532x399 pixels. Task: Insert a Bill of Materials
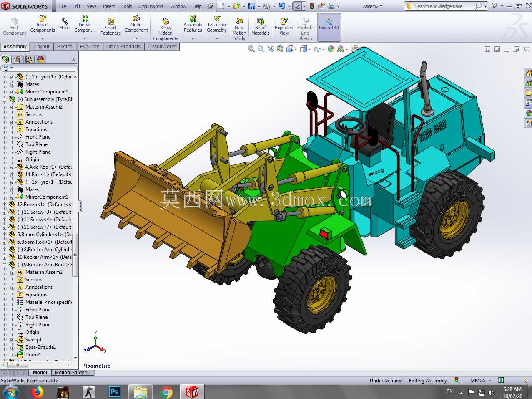261,27
